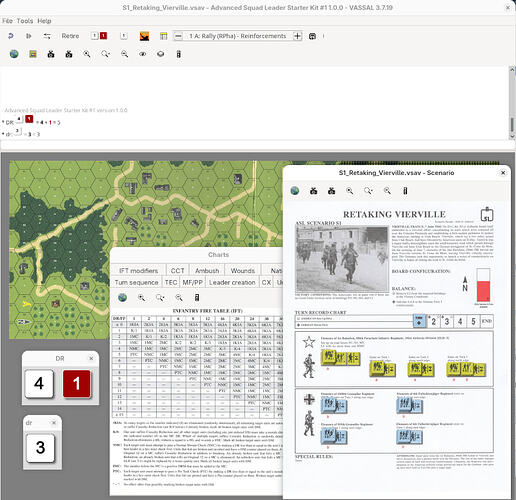The height and width of the screenshot is (500, 516).
Task: Click remote-shaped icon in Scenario toolbar
Action: coord(405,191)
